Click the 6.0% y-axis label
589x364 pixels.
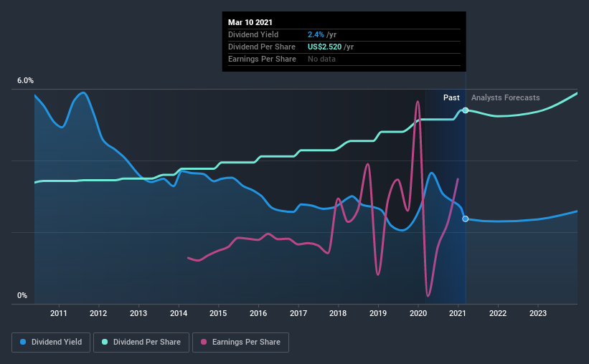click(x=25, y=81)
